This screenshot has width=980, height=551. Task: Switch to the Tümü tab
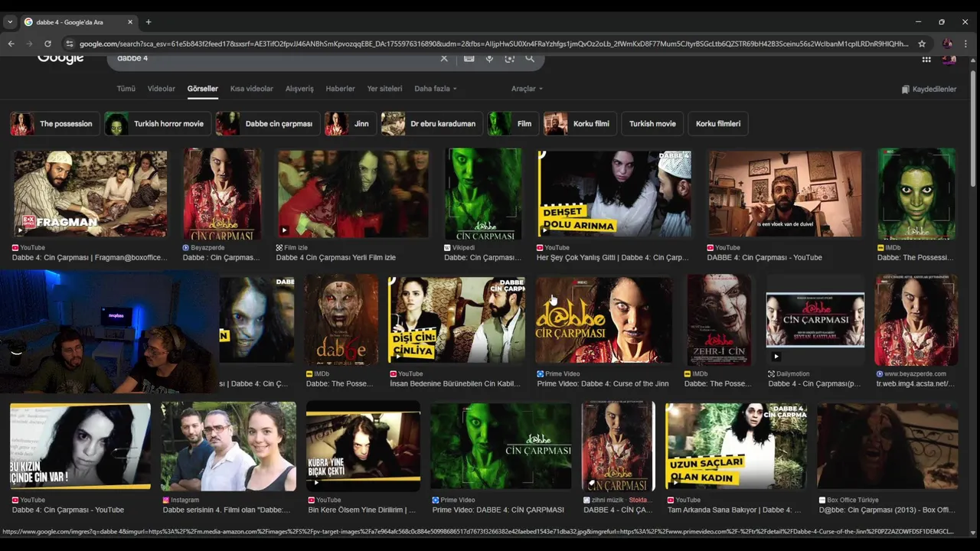126,89
